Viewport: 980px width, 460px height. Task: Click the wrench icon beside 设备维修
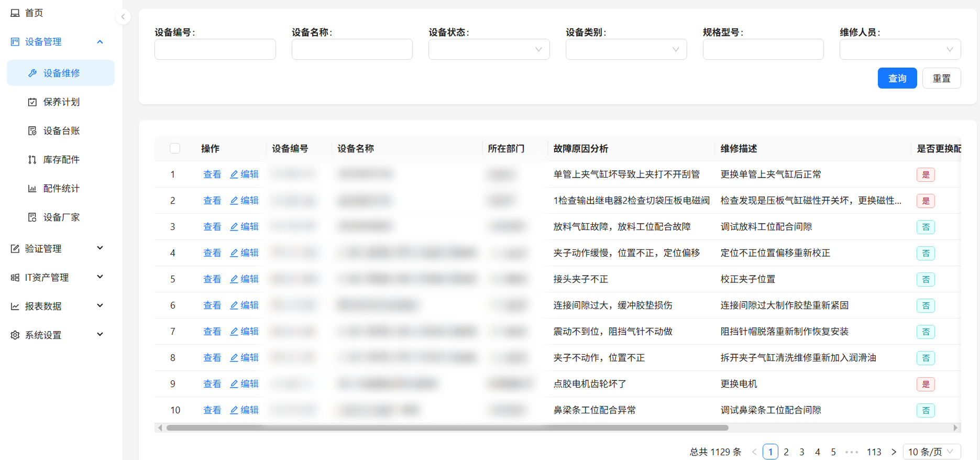click(32, 73)
